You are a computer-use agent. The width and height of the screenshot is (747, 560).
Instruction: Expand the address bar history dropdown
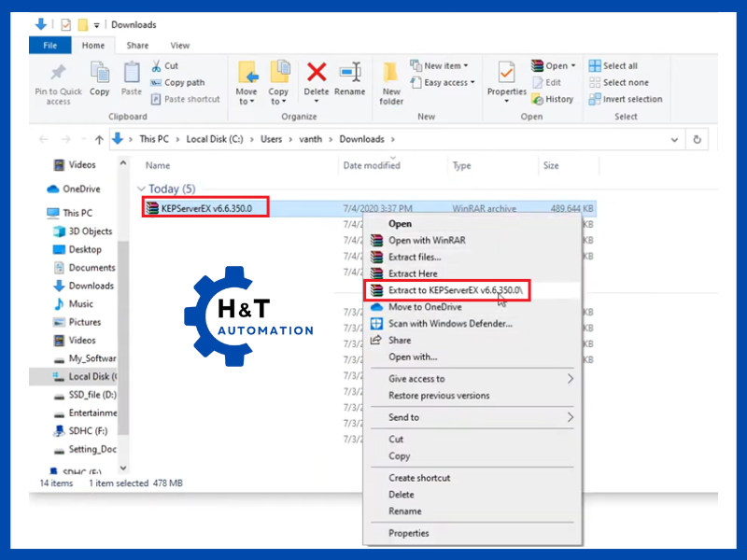(675, 139)
